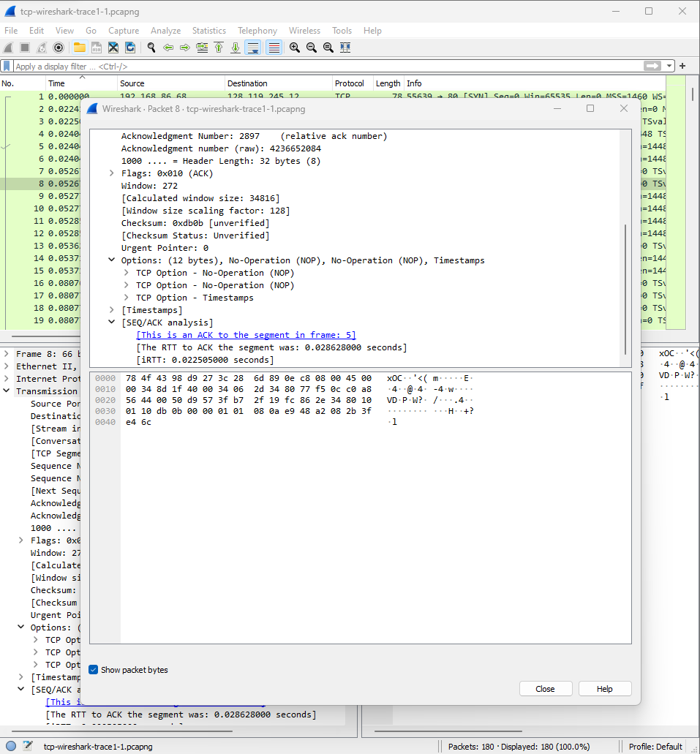The width and height of the screenshot is (700, 754).
Task: Expand TCP Option - Timestamps row
Action: pyautogui.click(x=126, y=298)
